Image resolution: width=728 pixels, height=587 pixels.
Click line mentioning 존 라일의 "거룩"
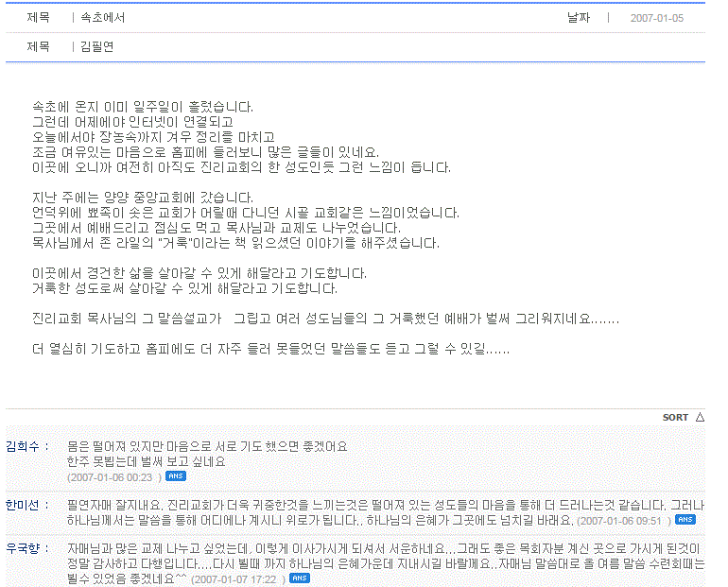pos(235,243)
